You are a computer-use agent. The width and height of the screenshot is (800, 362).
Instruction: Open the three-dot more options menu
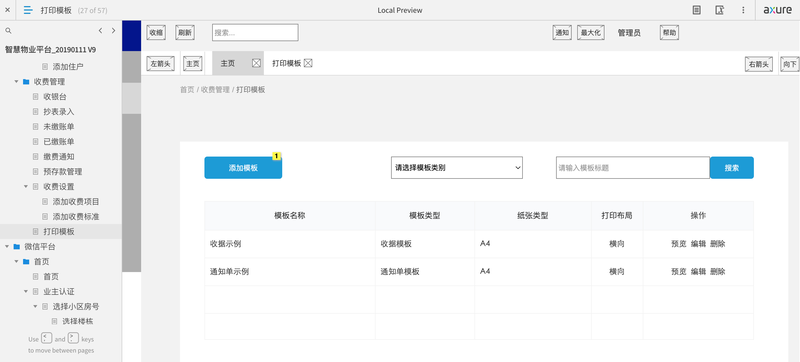click(743, 10)
